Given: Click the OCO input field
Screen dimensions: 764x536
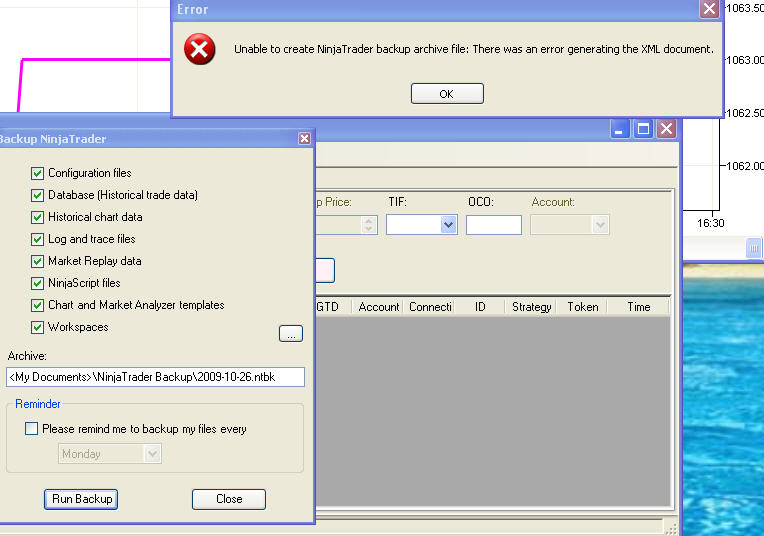Looking at the screenshot, I should pos(494,225).
